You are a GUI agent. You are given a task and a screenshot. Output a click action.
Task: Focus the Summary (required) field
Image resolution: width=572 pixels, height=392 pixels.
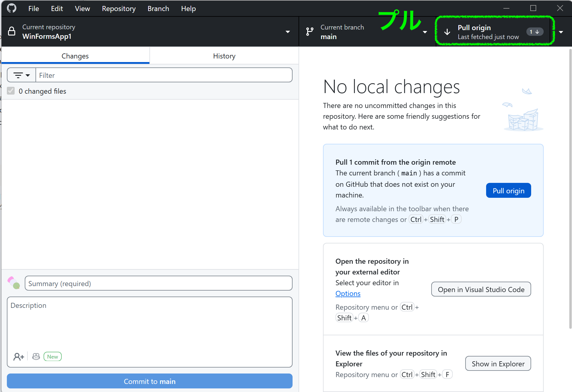pyautogui.click(x=159, y=283)
